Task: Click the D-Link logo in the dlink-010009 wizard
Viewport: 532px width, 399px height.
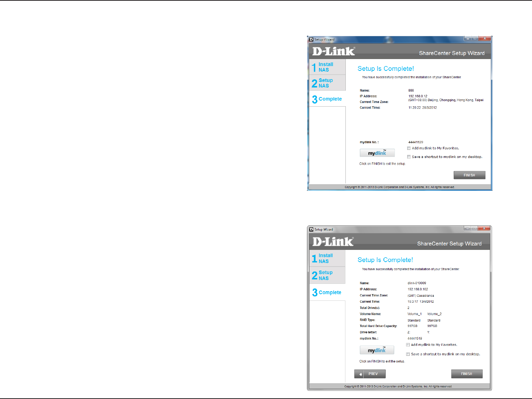Action: tap(333, 242)
